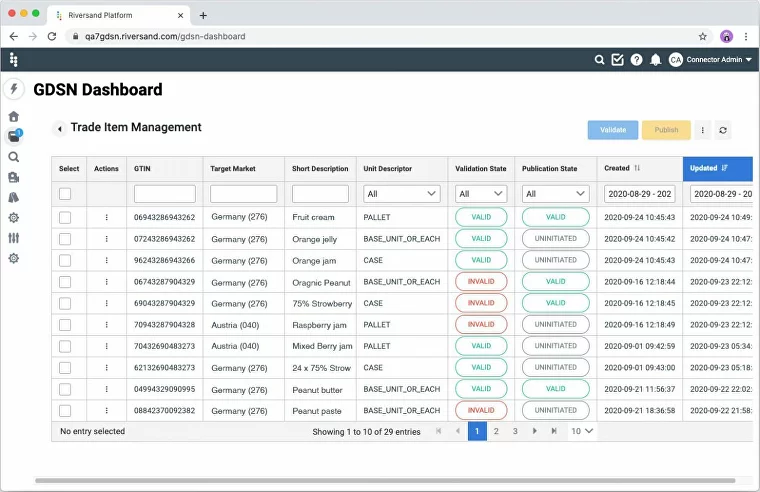
Task: Select the Oragnic Peanut row checkbox
Action: [65, 282]
